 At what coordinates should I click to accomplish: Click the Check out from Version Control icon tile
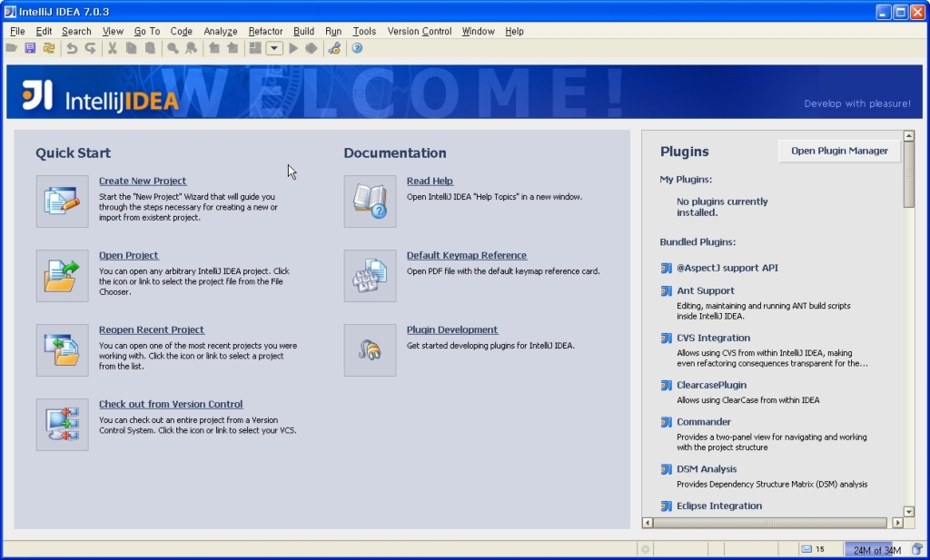pyautogui.click(x=63, y=424)
